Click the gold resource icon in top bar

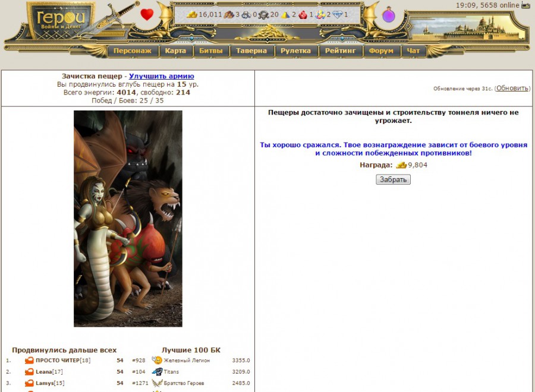tap(192, 14)
